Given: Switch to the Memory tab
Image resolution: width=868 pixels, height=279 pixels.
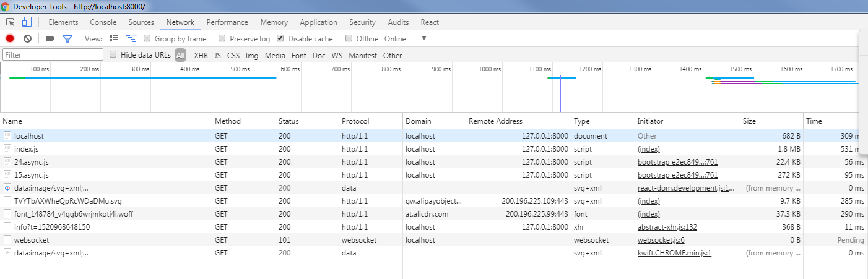Looking at the screenshot, I should point(274,22).
